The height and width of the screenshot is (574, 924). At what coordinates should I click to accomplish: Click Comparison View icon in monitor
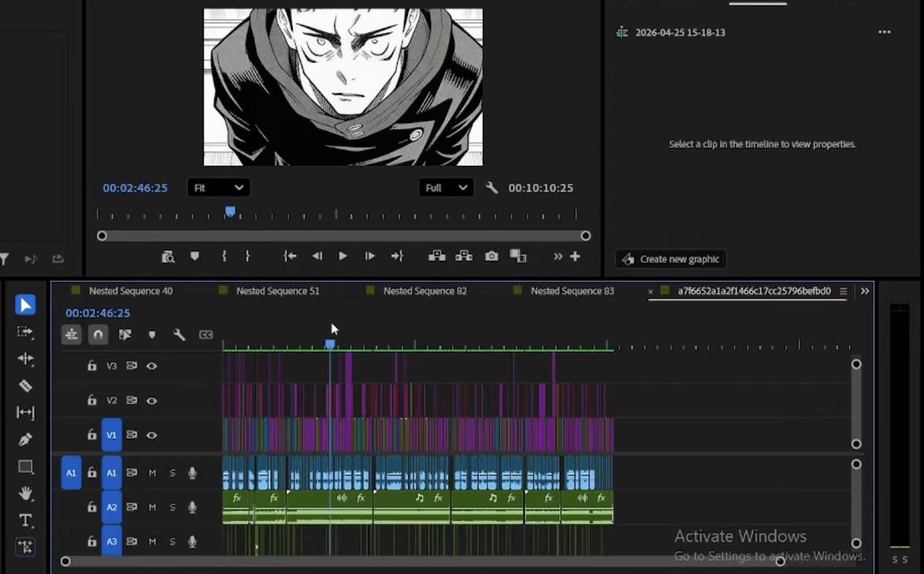[518, 256]
